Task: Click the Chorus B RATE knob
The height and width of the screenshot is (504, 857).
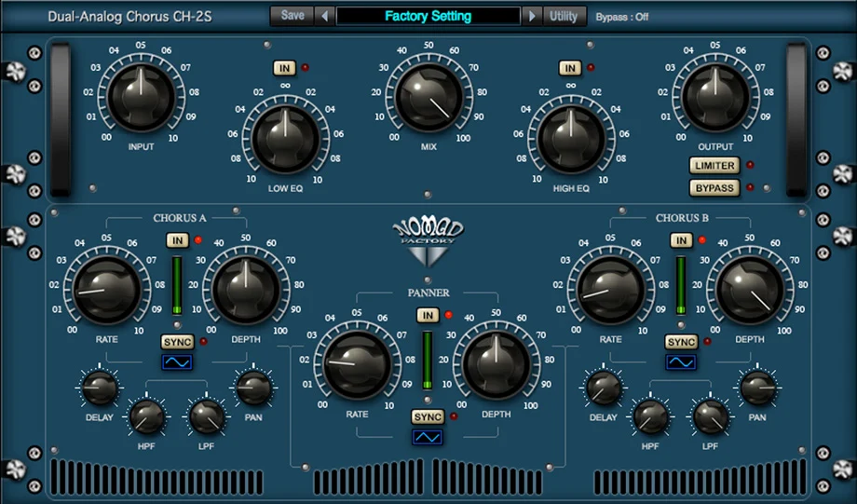Action: click(610, 290)
